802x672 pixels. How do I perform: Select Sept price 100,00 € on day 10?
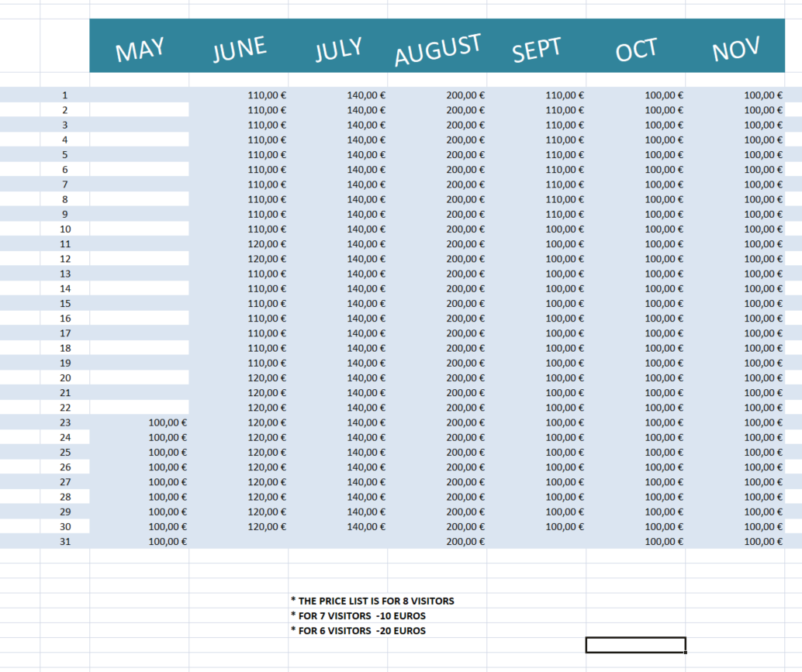point(565,229)
